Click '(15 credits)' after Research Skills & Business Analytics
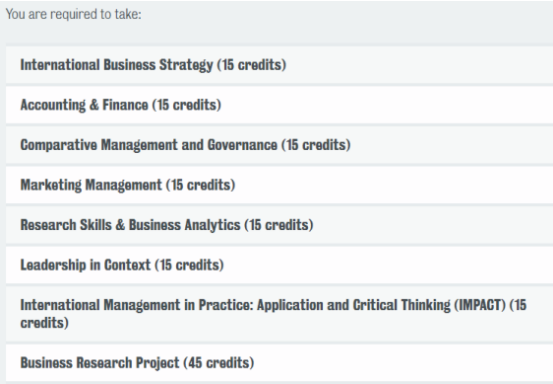The height and width of the screenshot is (384, 553). [279, 225]
